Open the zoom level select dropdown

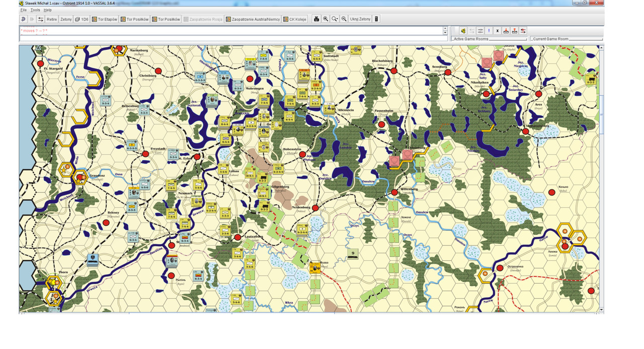coord(335,19)
